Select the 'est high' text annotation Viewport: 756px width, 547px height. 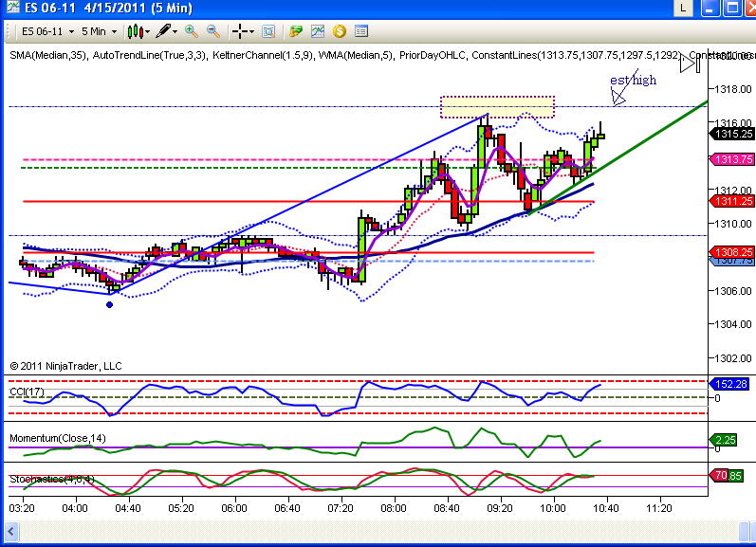[x=633, y=80]
